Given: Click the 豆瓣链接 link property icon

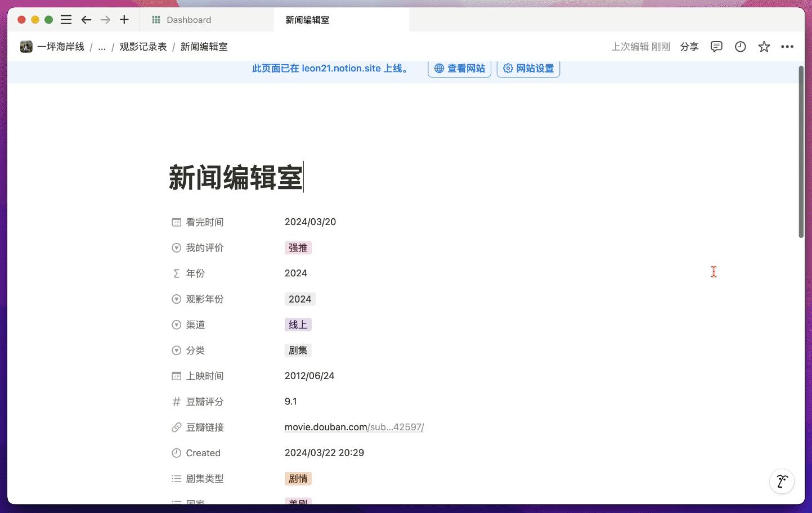Looking at the screenshot, I should click(176, 427).
